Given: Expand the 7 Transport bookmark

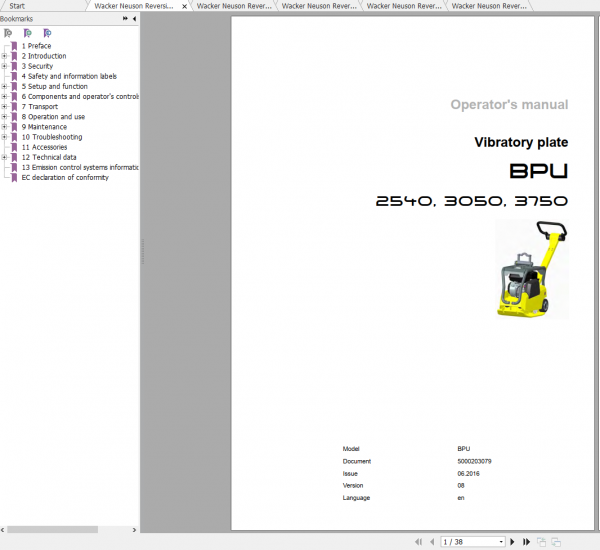Looking at the screenshot, I should coord(4,106).
